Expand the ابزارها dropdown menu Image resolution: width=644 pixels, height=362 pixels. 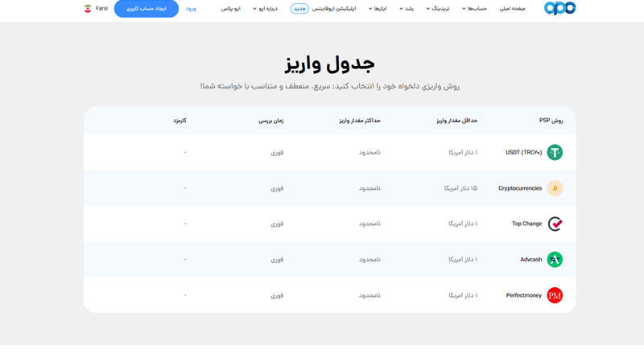[377, 9]
